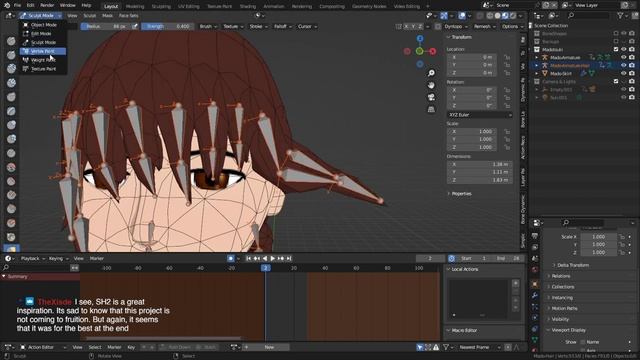
Task: Toggle the show gizmo header button
Action: [x=444, y=16]
